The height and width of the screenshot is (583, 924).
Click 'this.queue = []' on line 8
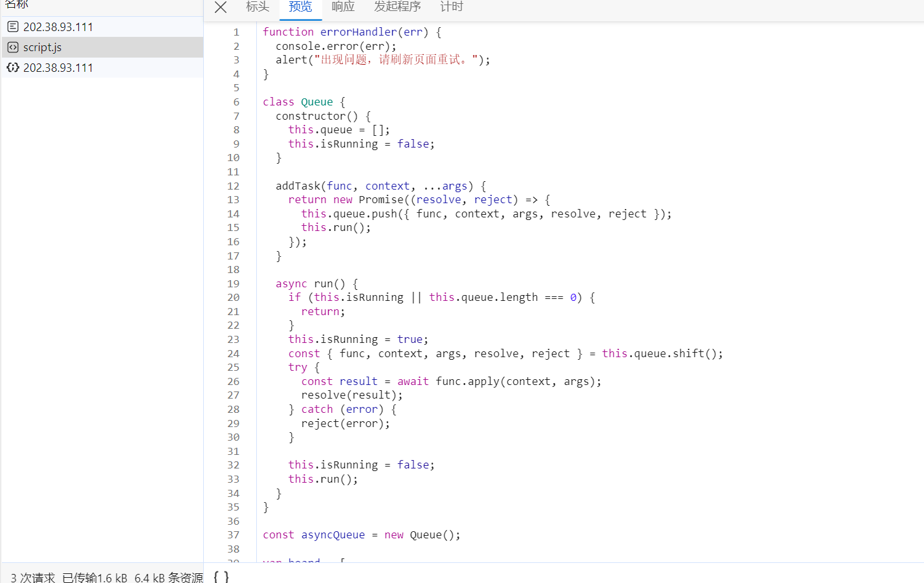point(339,129)
